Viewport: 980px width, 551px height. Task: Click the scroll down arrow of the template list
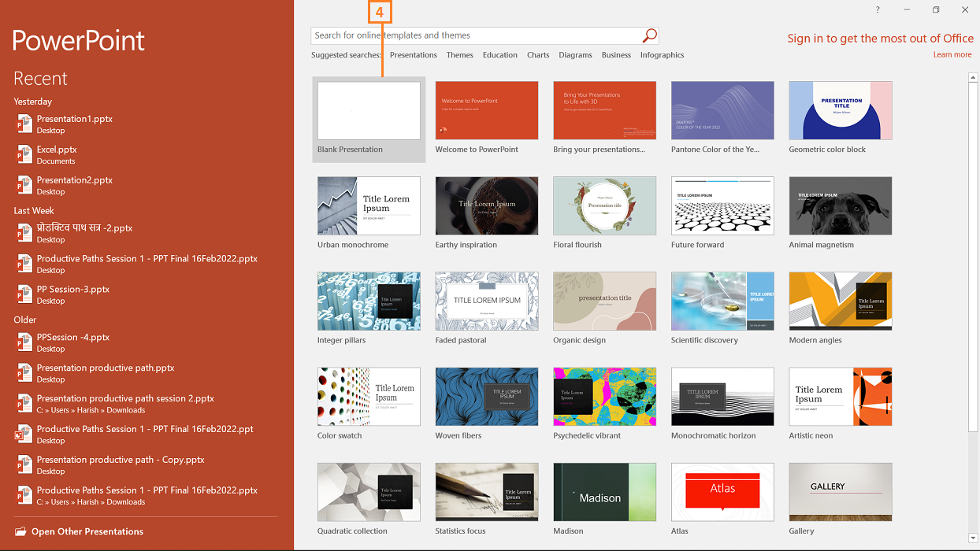[973, 538]
